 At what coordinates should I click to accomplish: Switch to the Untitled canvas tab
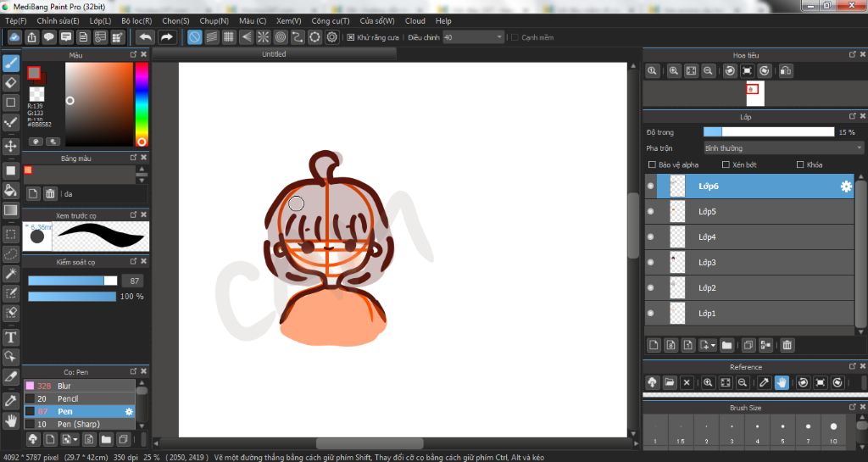(274, 54)
